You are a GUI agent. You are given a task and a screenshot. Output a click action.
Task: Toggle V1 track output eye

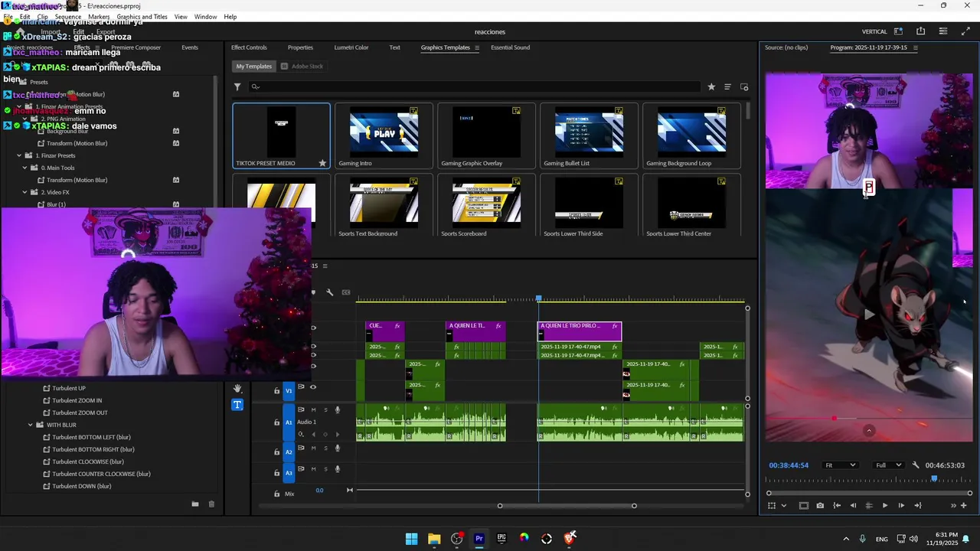pyautogui.click(x=312, y=387)
